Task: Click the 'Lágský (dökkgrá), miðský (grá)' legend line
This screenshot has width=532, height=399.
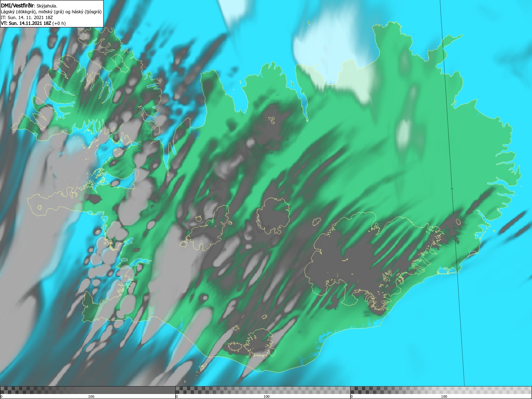Action: tap(51, 12)
